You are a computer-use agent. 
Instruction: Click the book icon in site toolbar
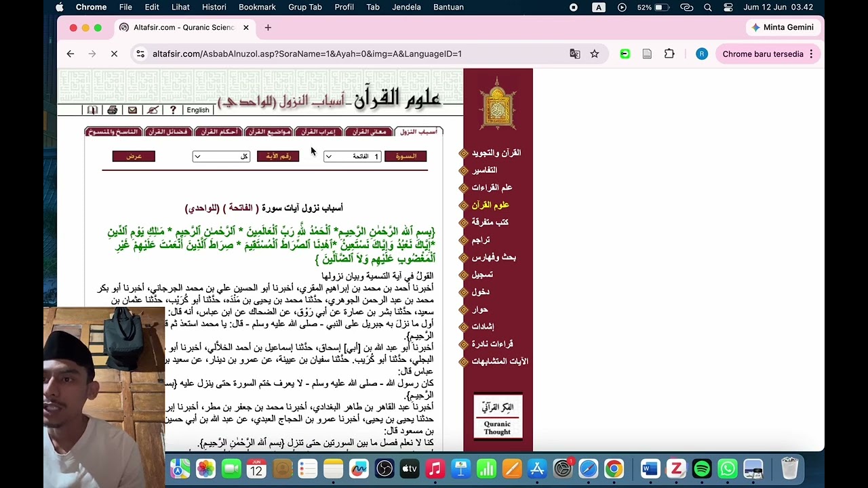[x=93, y=110]
